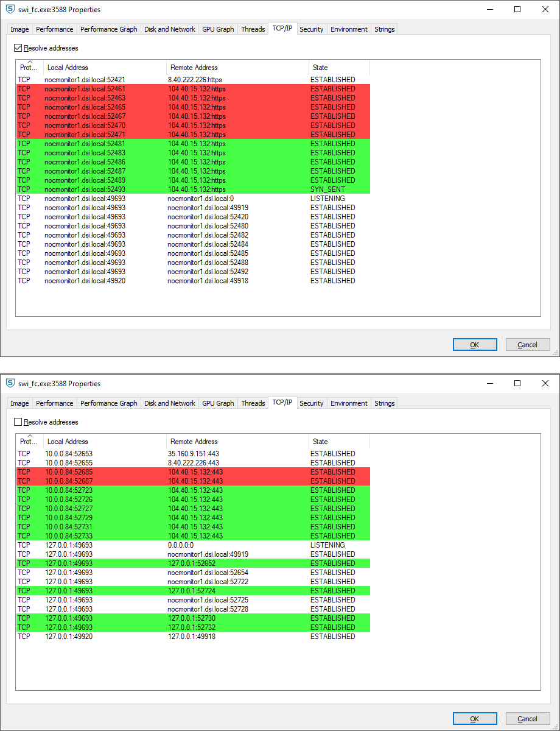The width and height of the screenshot is (560, 731).
Task: Select row with remote address 0.0.0.0:0
Action: pyautogui.click(x=193, y=545)
